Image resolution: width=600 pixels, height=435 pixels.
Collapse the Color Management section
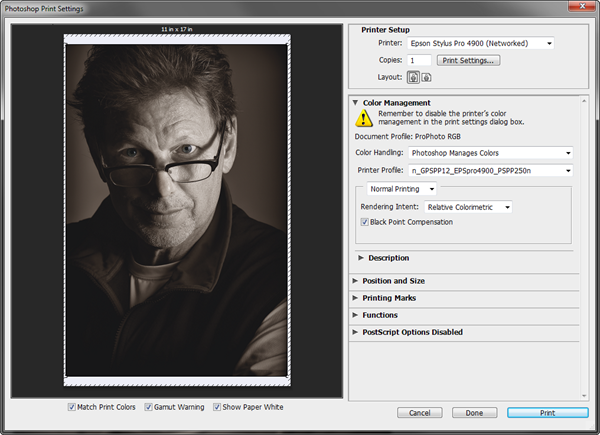click(x=355, y=102)
